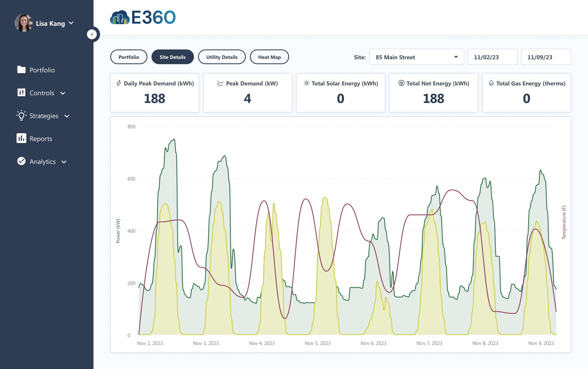The height and width of the screenshot is (369, 588).
Task: Open Controls via the sliders icon
Action: point(21,93)
